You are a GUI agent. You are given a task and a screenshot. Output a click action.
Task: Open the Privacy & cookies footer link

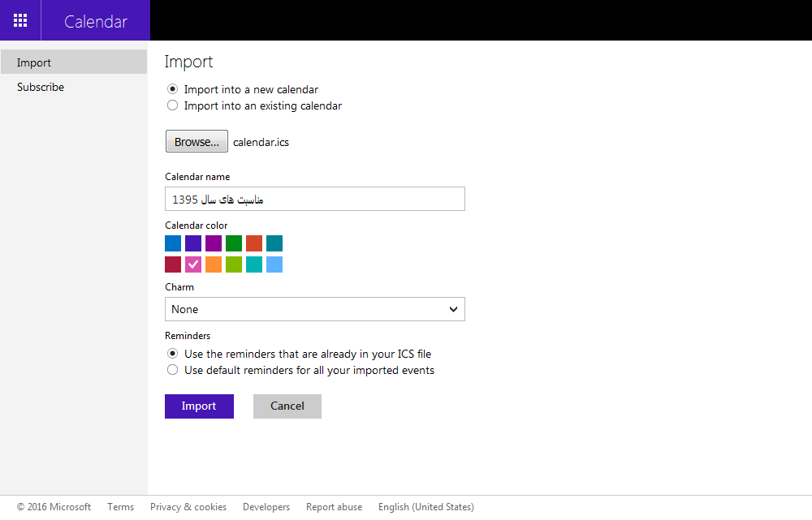(x=188, y=507)
